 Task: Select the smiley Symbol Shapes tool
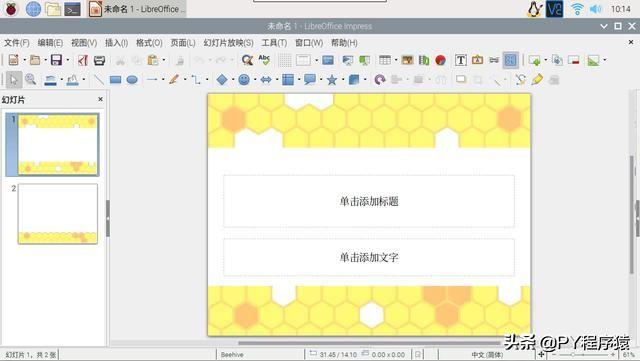pyautogui.click(x=244, y=80)
